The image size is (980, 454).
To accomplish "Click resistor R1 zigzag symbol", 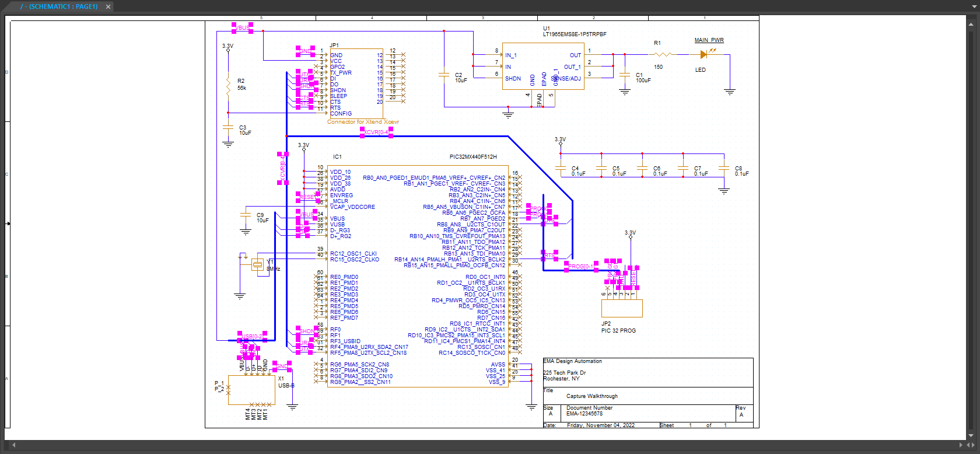I will 663,54.
